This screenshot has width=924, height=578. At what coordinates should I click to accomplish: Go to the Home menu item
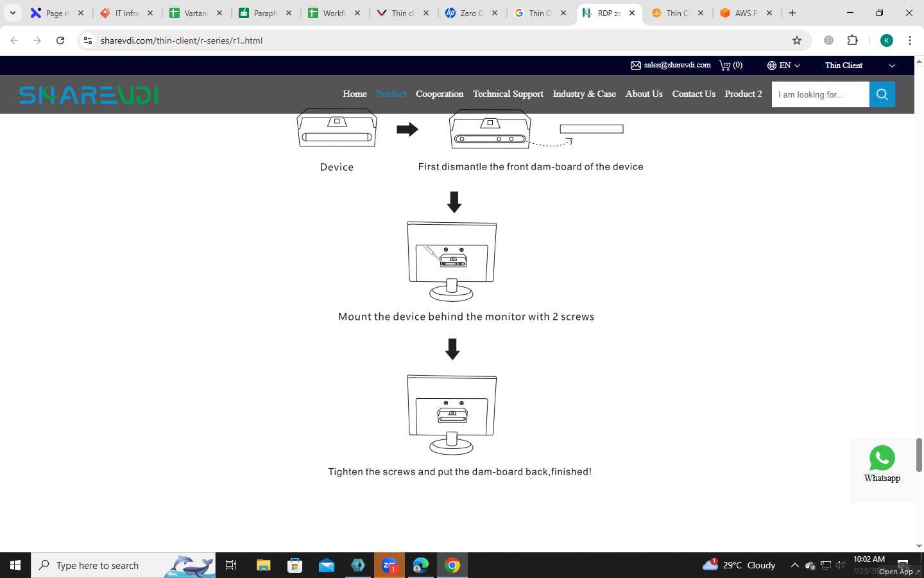point(354,94)
